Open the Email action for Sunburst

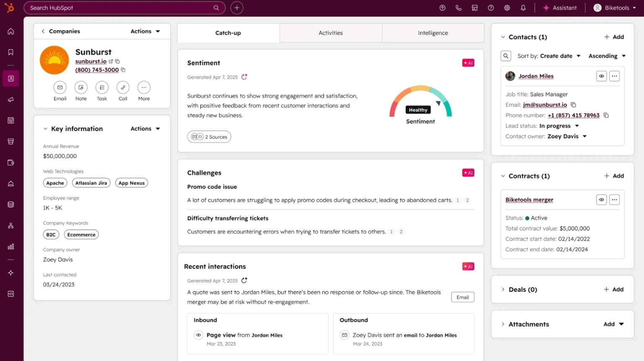click(x=60, y=87)
